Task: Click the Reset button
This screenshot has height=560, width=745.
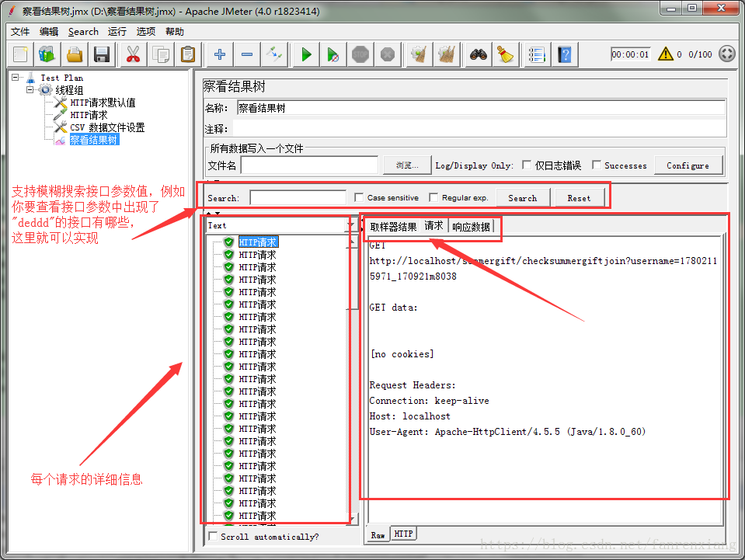Action: coord(580,197)
